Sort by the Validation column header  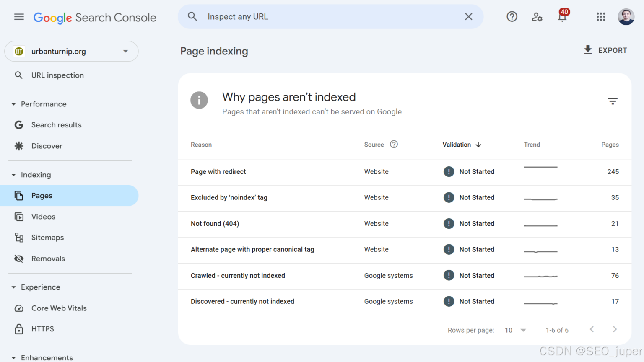pyautogui.click(x=462, y=145)
